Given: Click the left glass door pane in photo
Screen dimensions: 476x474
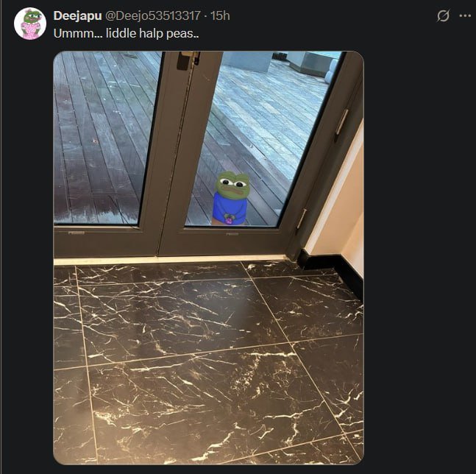Looking at the screenshot, I should click(x=104, y=137).
